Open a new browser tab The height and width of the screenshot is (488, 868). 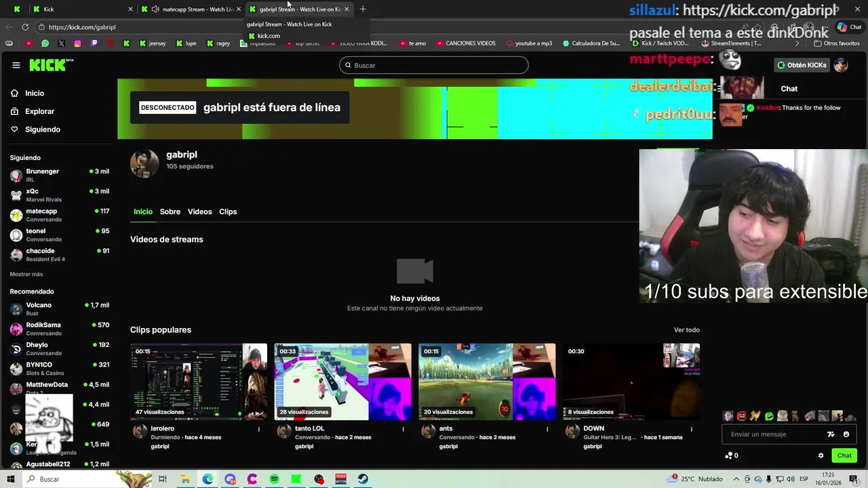(x=363, y=9)
